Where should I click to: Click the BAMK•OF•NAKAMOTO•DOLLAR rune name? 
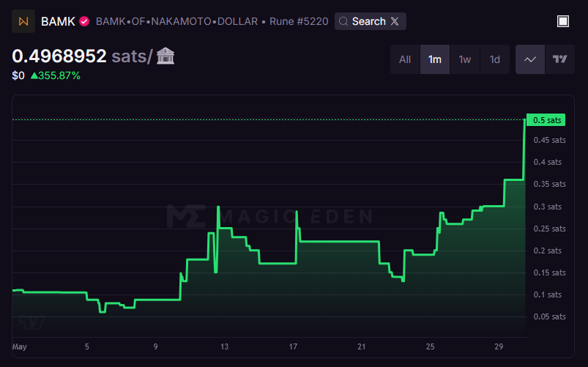pos(176,21)
